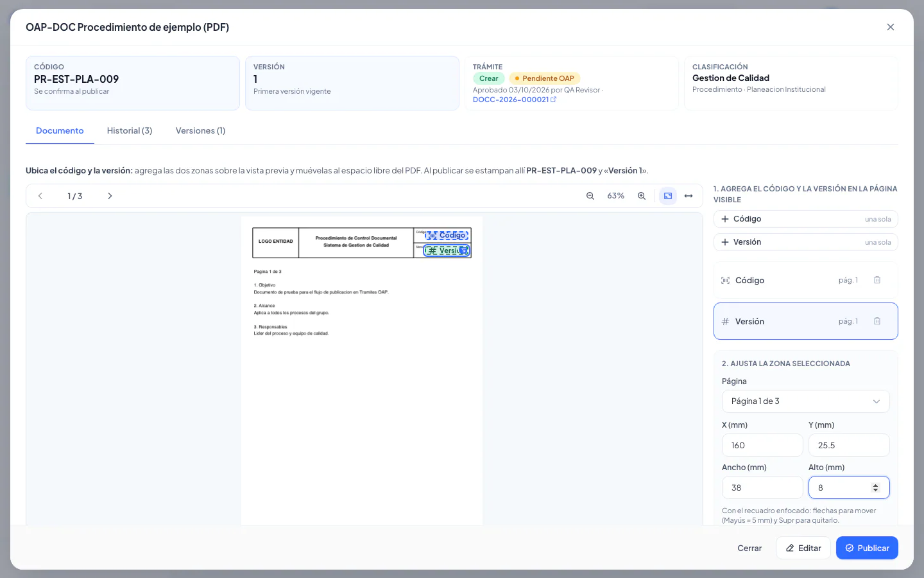Click the Pendiente OAP status badge

coord(545,78)
